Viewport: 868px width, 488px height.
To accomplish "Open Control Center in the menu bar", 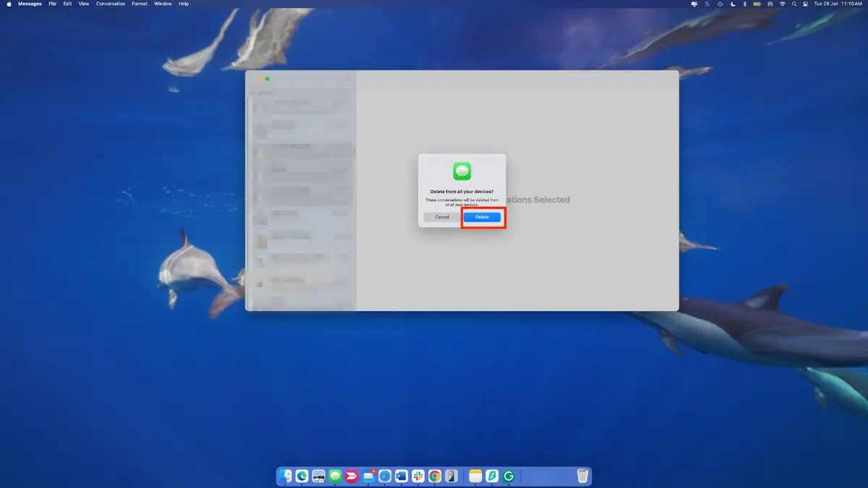I will click(x=806, y=4).
